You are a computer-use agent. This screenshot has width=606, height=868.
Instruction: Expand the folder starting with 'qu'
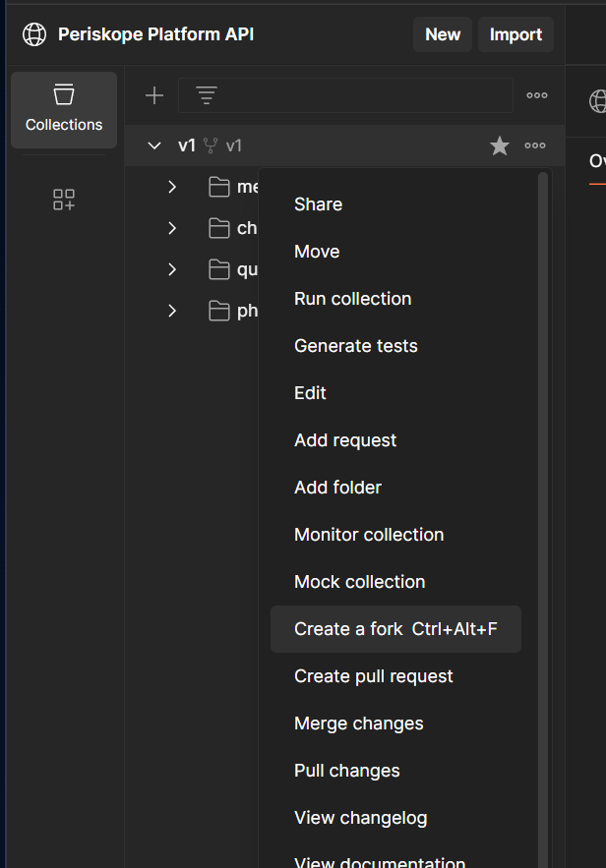(x=172, y=269)
